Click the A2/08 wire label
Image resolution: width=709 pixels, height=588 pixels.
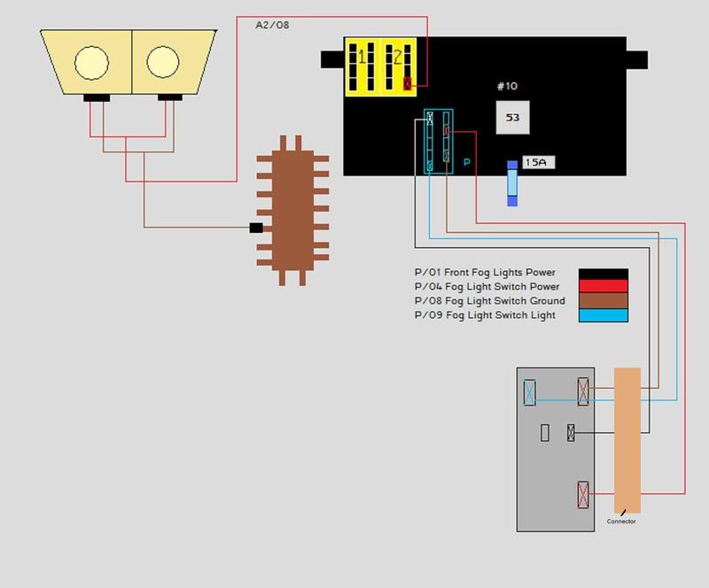click(x=272, y=25)
